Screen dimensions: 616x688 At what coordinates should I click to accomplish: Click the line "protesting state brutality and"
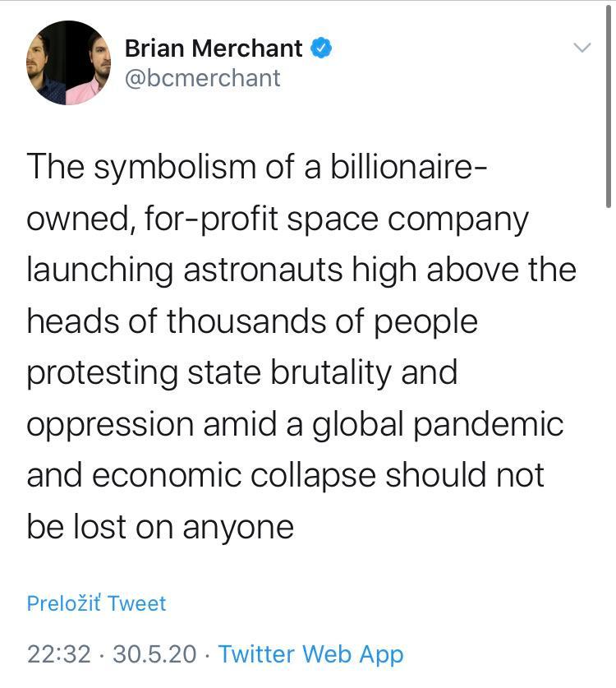[242, 372]
